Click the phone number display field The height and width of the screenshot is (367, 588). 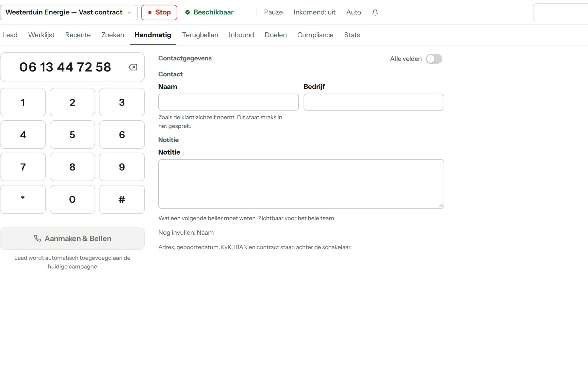[72, 67]
